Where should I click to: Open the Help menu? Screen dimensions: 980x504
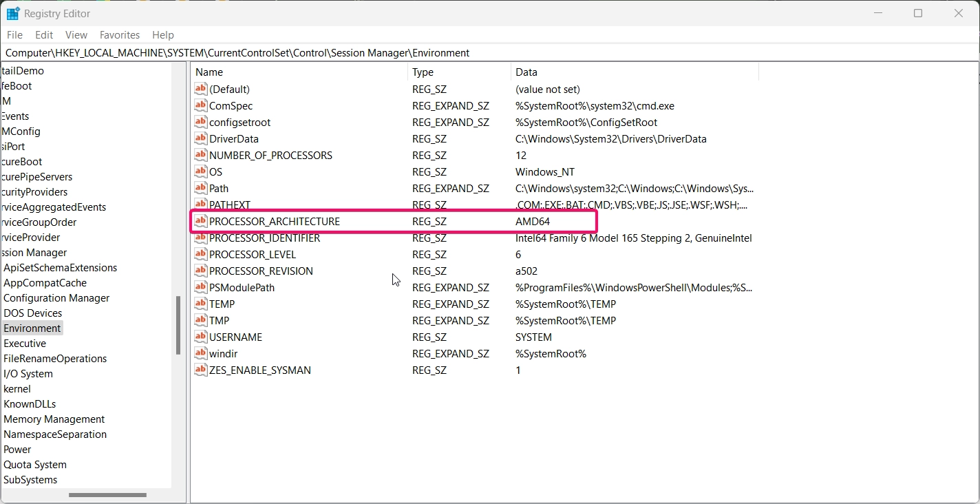163,34
